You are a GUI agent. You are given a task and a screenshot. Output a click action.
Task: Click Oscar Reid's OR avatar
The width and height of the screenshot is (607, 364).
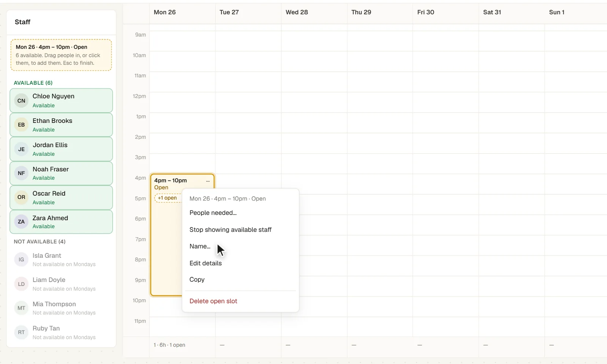tap(21, 197)
